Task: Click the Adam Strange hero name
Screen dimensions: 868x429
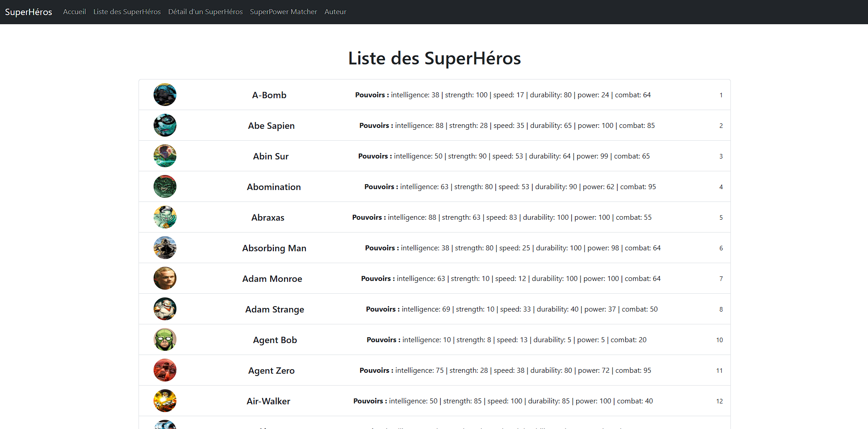Action: (274, 309)
